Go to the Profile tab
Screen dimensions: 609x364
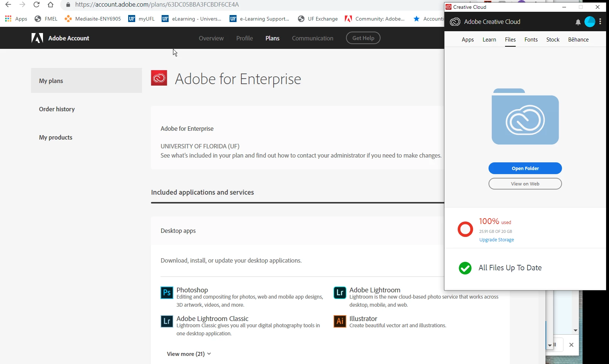pos(245,38)
